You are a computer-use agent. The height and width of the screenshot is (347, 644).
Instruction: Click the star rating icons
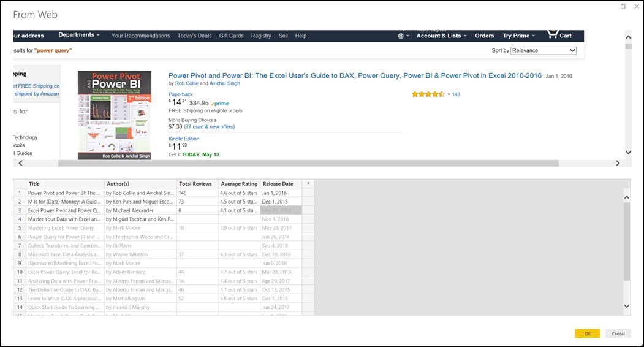click(x=428, y=94)
